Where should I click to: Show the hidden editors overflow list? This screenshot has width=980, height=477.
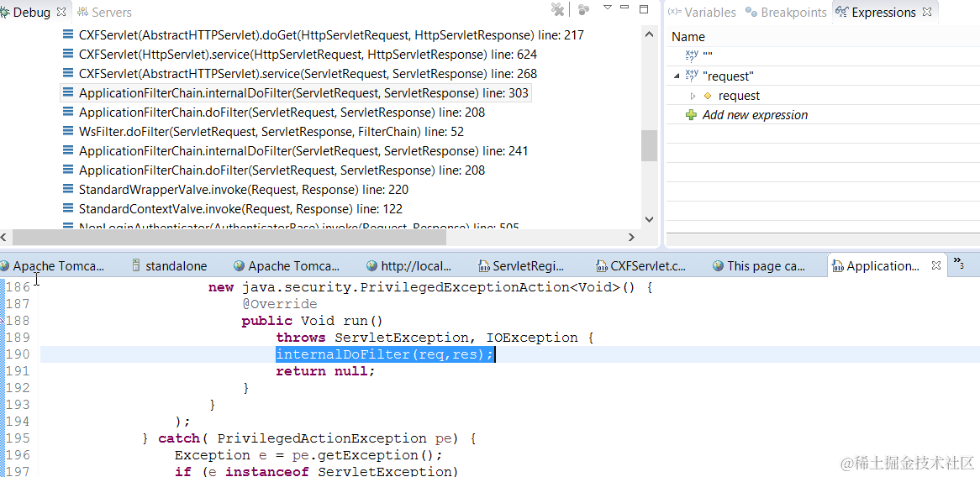pyautogui.click(x=958, y=263)
